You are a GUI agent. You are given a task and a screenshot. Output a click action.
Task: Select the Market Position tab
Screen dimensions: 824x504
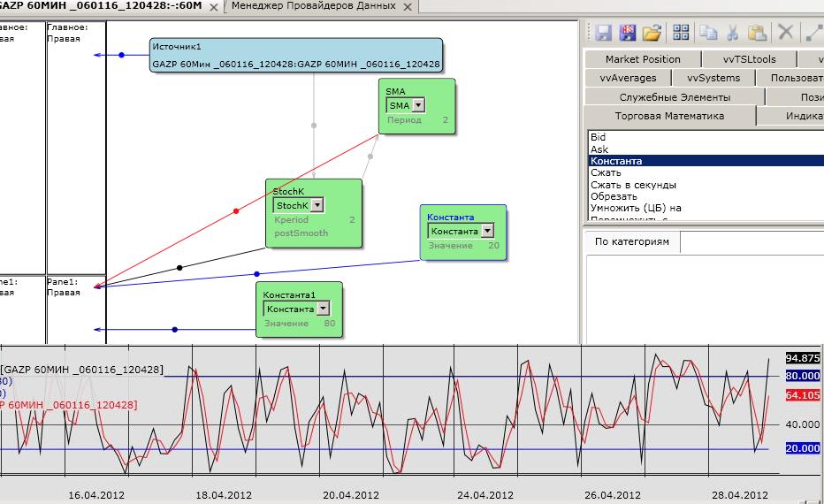[x=643, y=59]
